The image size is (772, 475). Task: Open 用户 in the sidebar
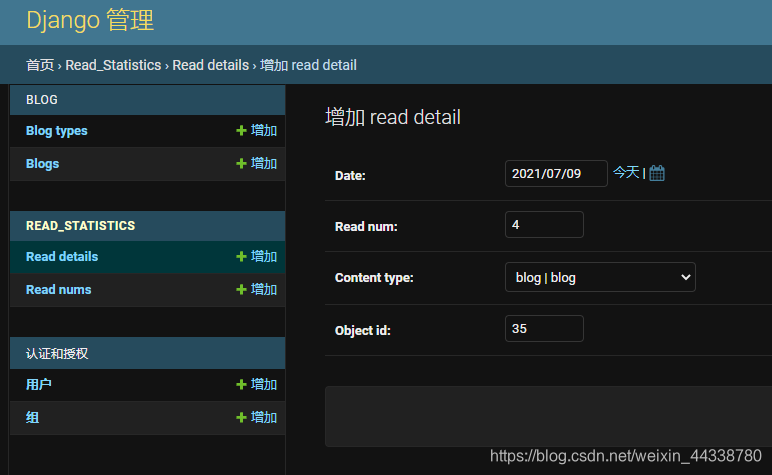[38, 384]
